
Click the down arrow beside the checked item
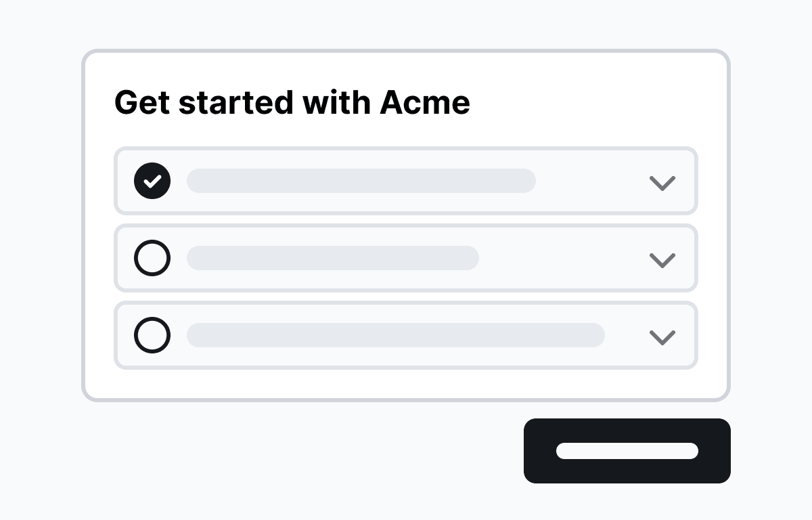662,183
